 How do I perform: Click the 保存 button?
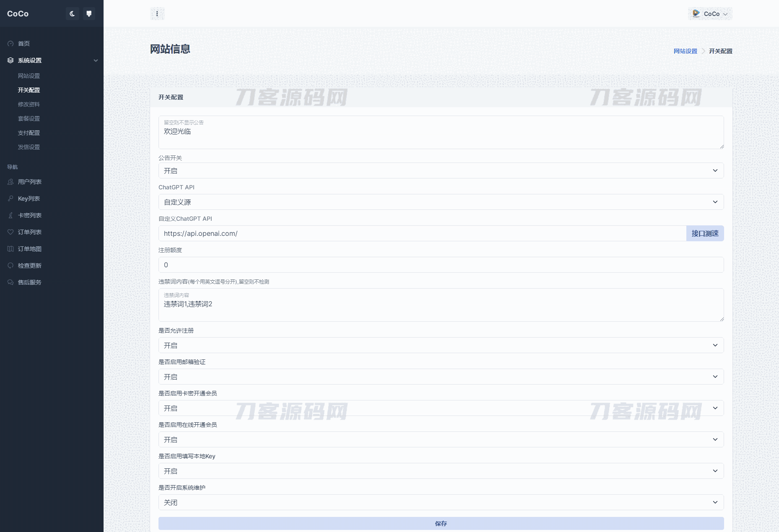441,523
